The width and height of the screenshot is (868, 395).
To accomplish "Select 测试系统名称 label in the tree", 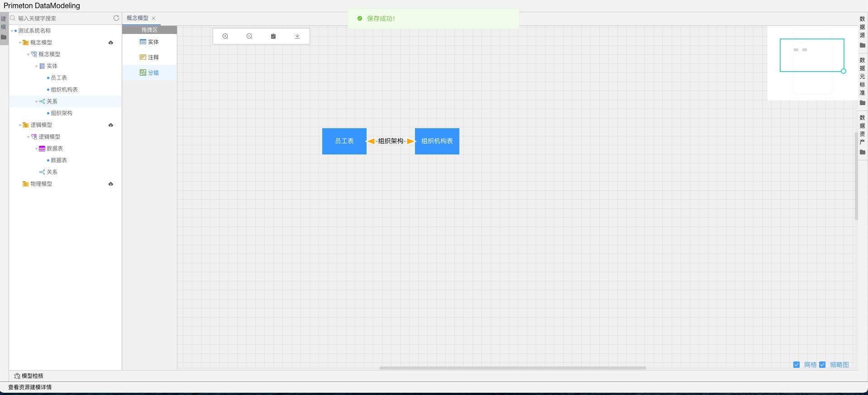I will (x=34, y=31).
